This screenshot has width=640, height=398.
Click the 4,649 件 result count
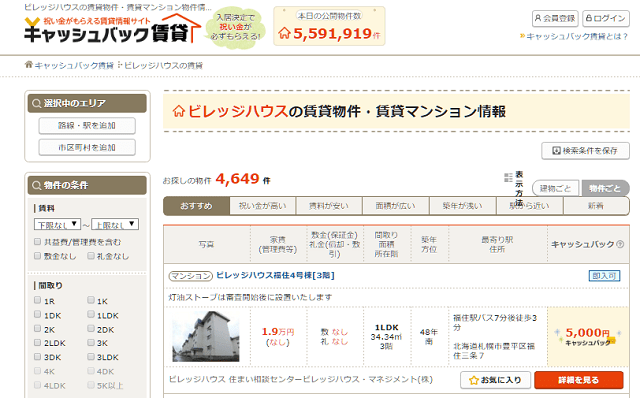(x=243, y=179)
